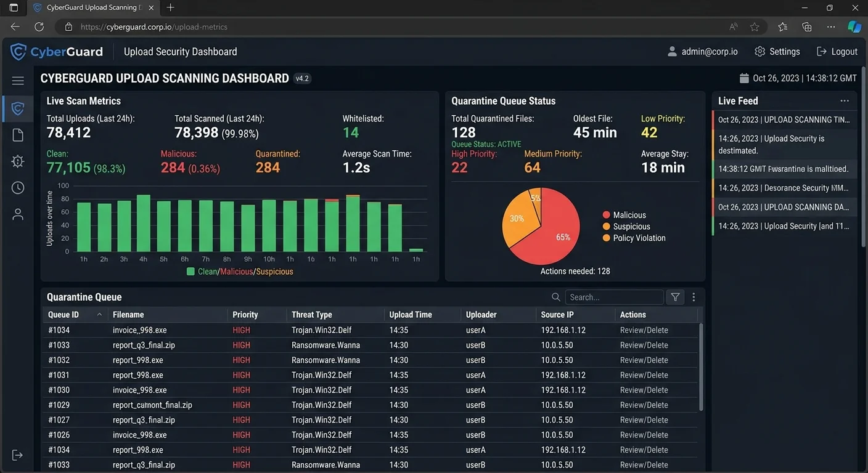This screenshot has height=473, width=868.
Task: Bookmark the page with star icon
Action: [x=755, y=26]
